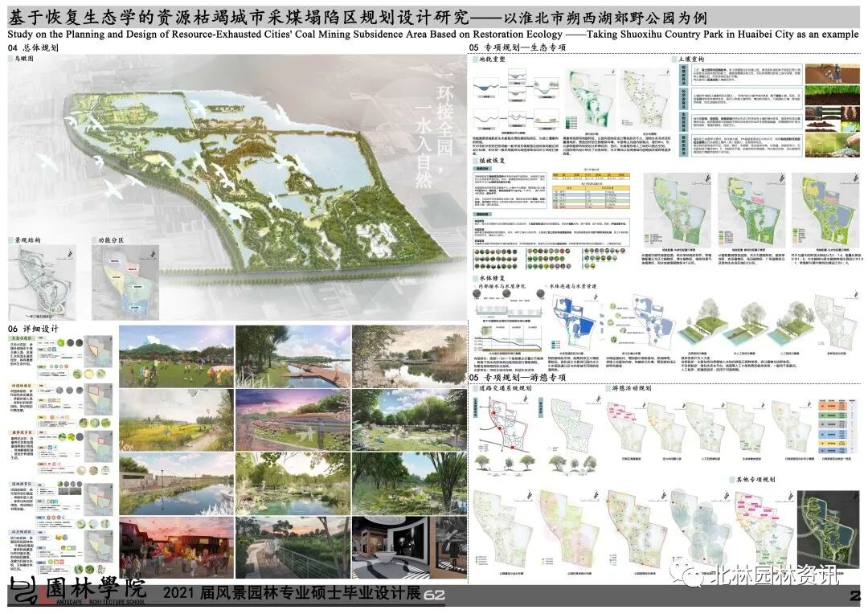Click the Chinese main title at the top

pos(358,17)
